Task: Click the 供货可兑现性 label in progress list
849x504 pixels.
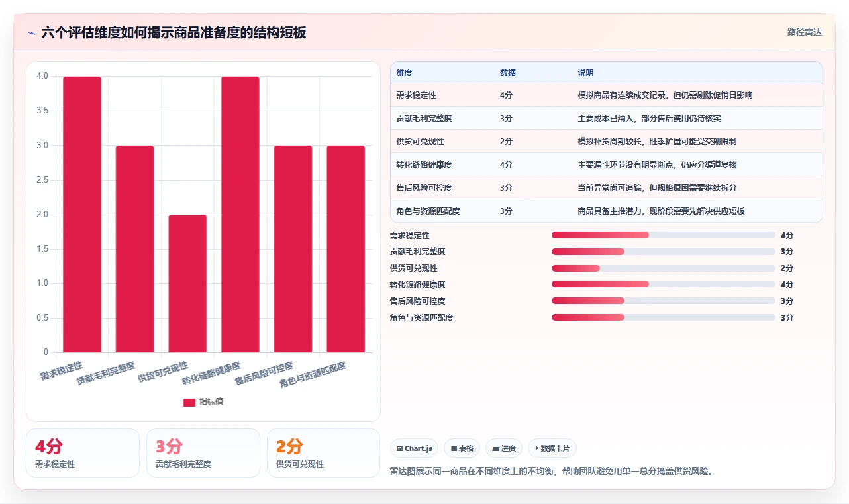Action: coord(413,268)
